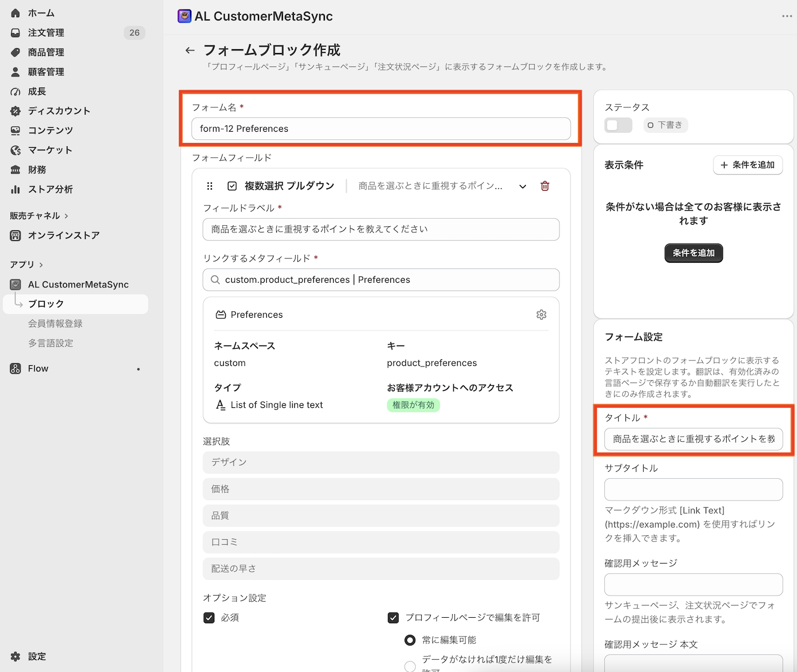Select the 常に編集可能 radio button
This screenshot has height=672, width=797.
coord(410,640)
